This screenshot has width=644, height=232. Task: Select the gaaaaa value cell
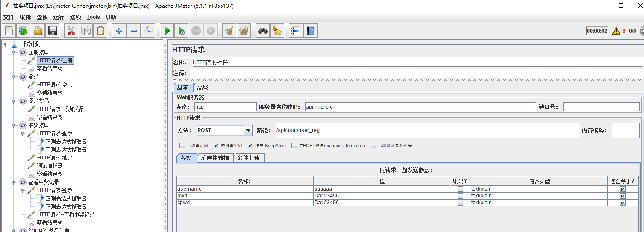point(382,189)
